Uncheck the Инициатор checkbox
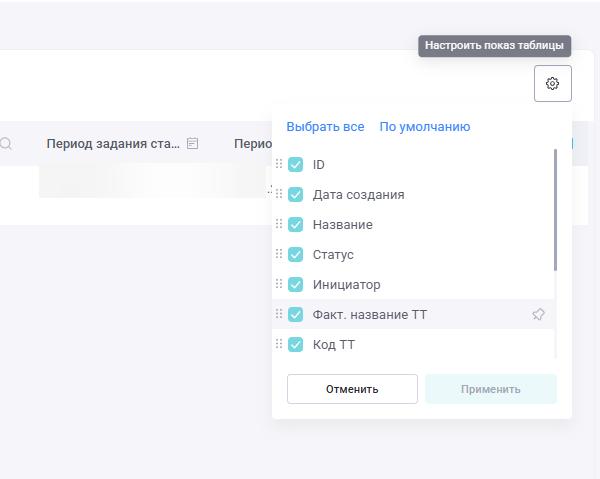Viewport: 600px width, 479px height. (x=295, y=284)
